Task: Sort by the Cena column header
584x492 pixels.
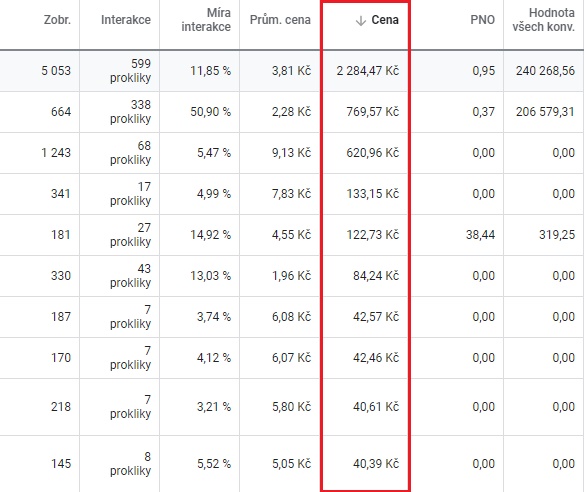Action: (385, 20)
